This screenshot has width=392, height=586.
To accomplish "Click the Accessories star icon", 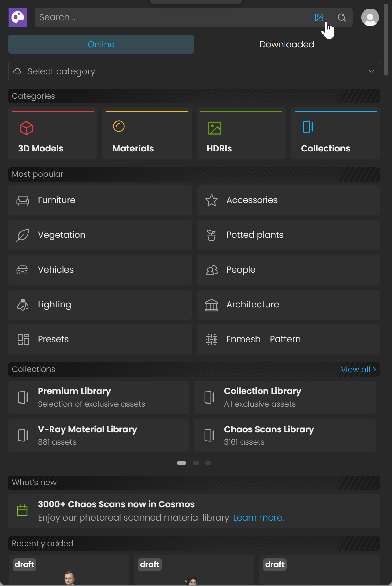I will point(211,200).
